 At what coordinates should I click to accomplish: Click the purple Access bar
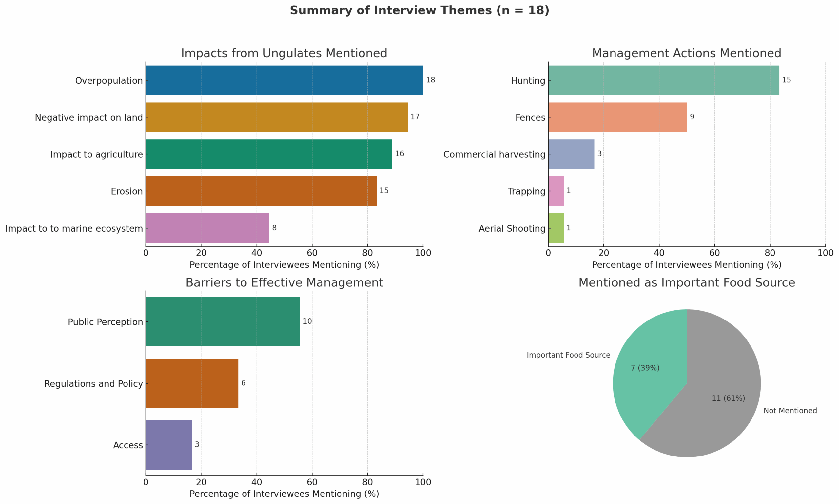[x=168, y=445]
